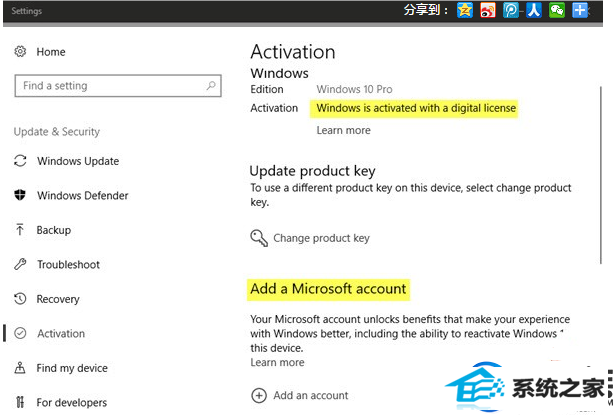Click the Find my device icon
Screen dimensions: 613x415
20,367
